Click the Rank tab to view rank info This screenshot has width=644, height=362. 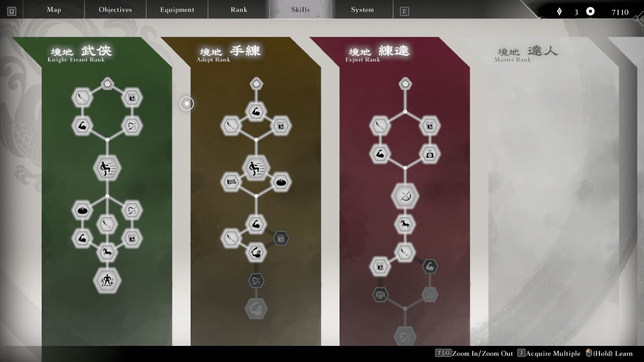tap(238, 10)
